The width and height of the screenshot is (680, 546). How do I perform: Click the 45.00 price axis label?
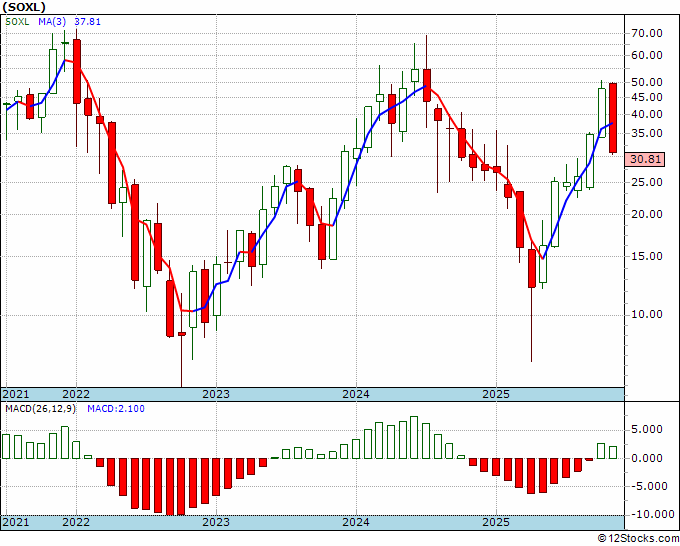pyautogui.click(x=647, y=97)
